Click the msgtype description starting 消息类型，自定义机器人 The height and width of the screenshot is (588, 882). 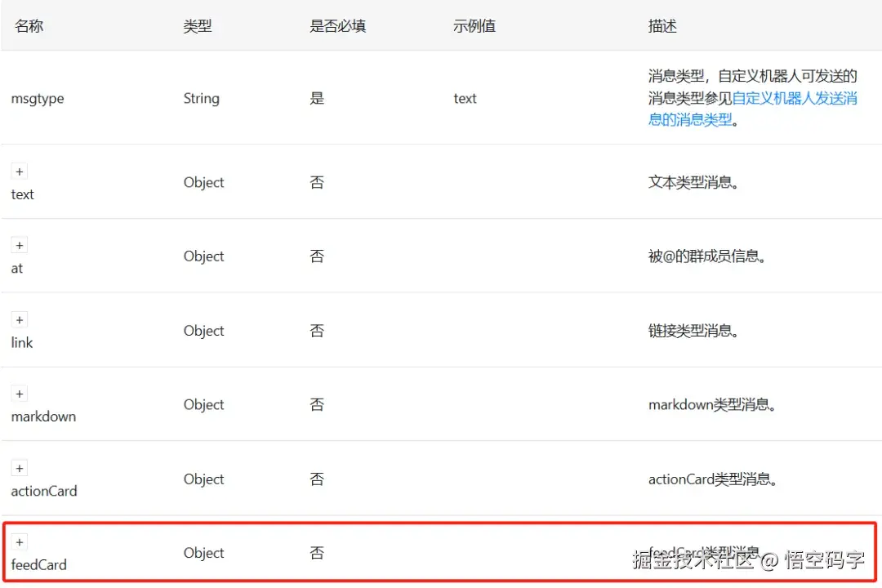point(753,98)
